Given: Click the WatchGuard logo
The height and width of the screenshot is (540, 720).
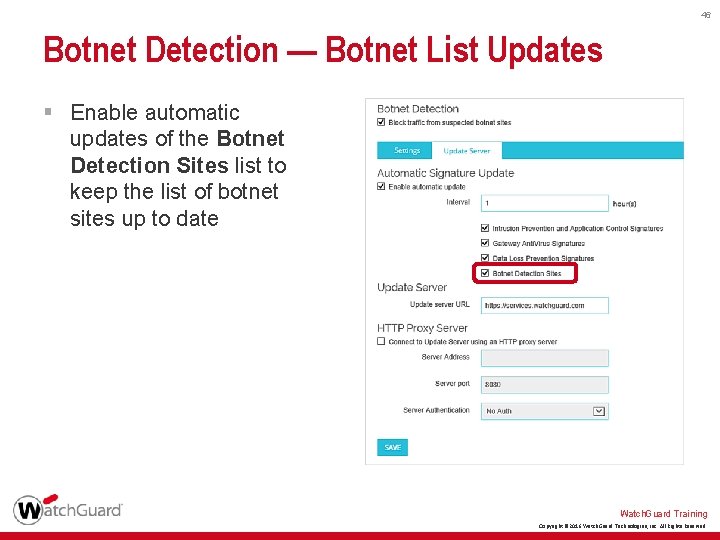Looking at the screenshot, I should tap(68, 509).
